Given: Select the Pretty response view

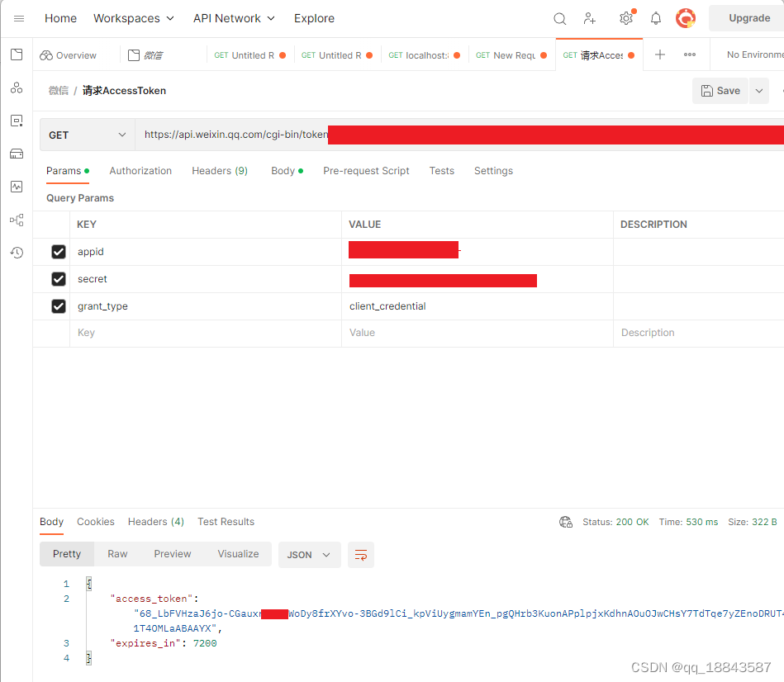Looking at the screenshot, I should 66,554.
